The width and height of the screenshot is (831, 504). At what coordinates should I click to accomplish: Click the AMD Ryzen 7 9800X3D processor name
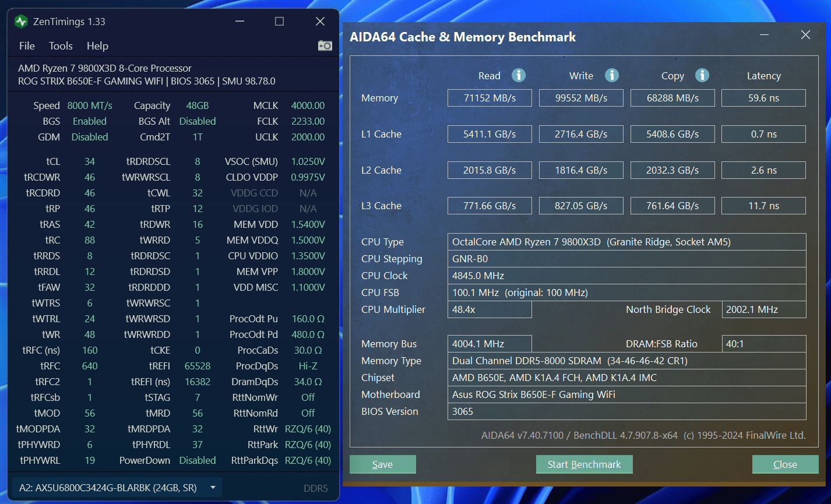point(104,68)
